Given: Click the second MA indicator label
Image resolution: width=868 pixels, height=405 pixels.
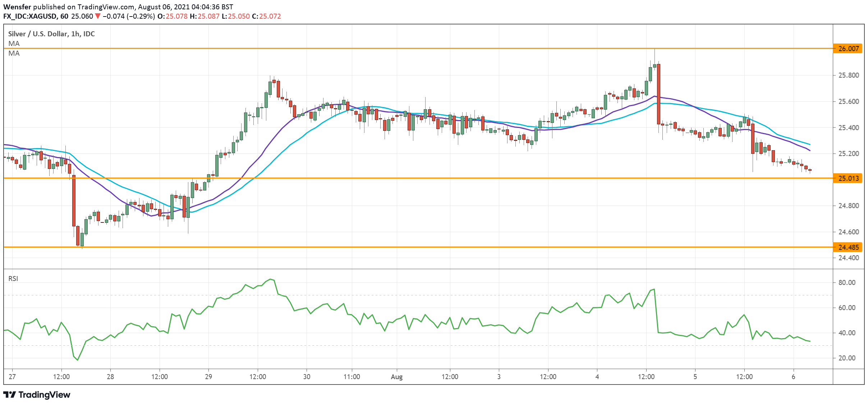Looking at the screenshot, I should [14, 53].
